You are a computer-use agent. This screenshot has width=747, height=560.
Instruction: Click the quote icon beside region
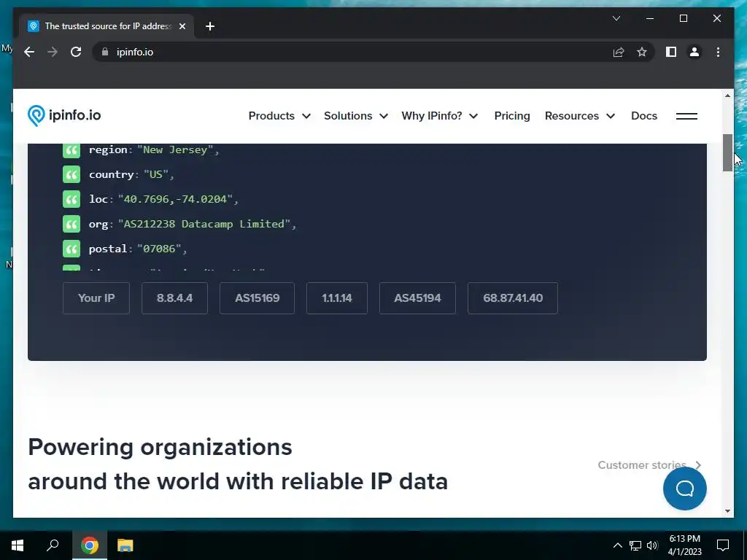pyautogui.click(x=71, y=150)
